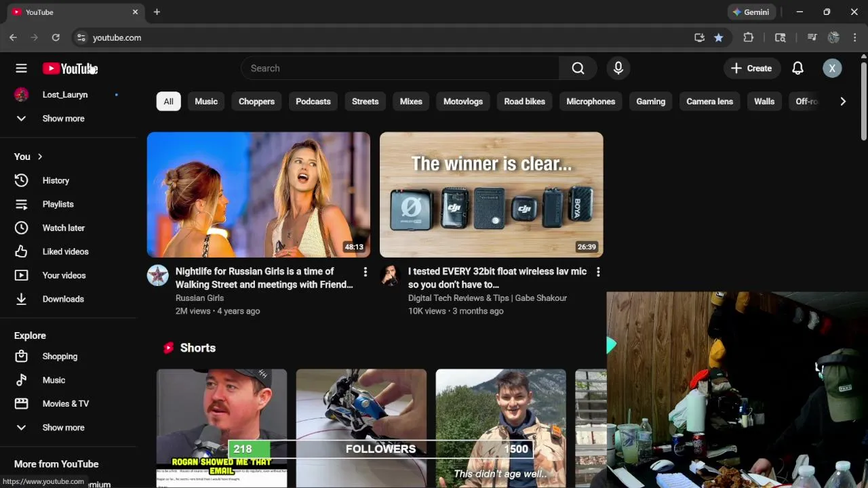Open Rogan email Short thumbnail
Viewport: 868px width, 488px height.
click(222, 428)
